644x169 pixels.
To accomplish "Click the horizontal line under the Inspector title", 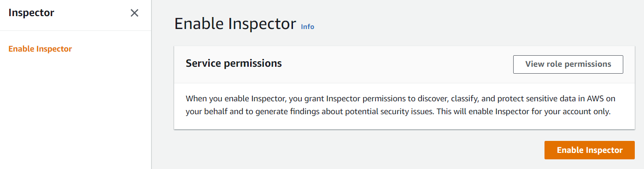I will click(x=76, y=31).
